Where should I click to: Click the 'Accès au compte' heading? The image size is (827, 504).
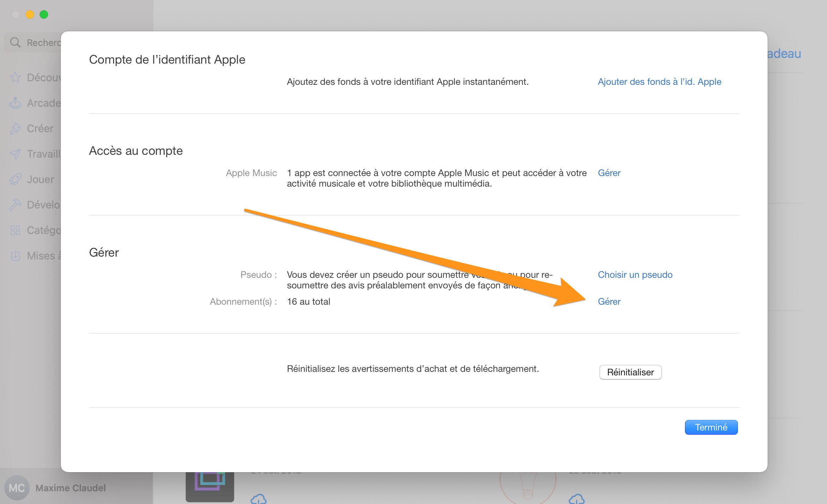coord(136,151)
